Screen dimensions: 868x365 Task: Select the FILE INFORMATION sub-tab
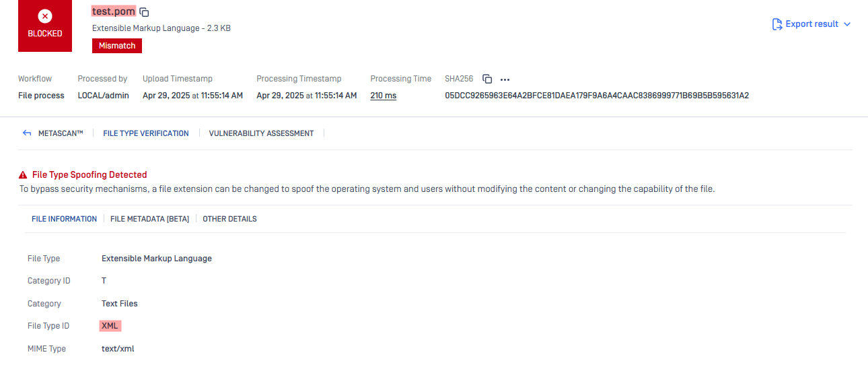pos(64,219)
